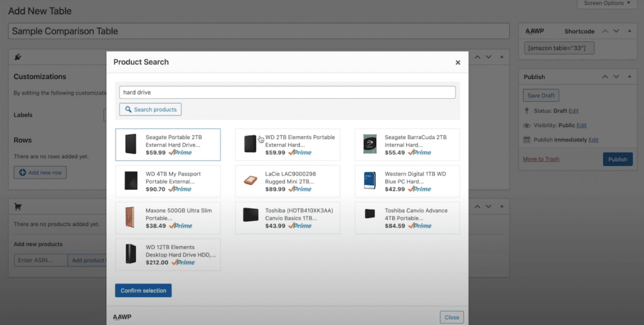Click Prime badge on $55.49 Seagate BarraCuda
This screenshot has height=325, width=644.
coord(420,153)
